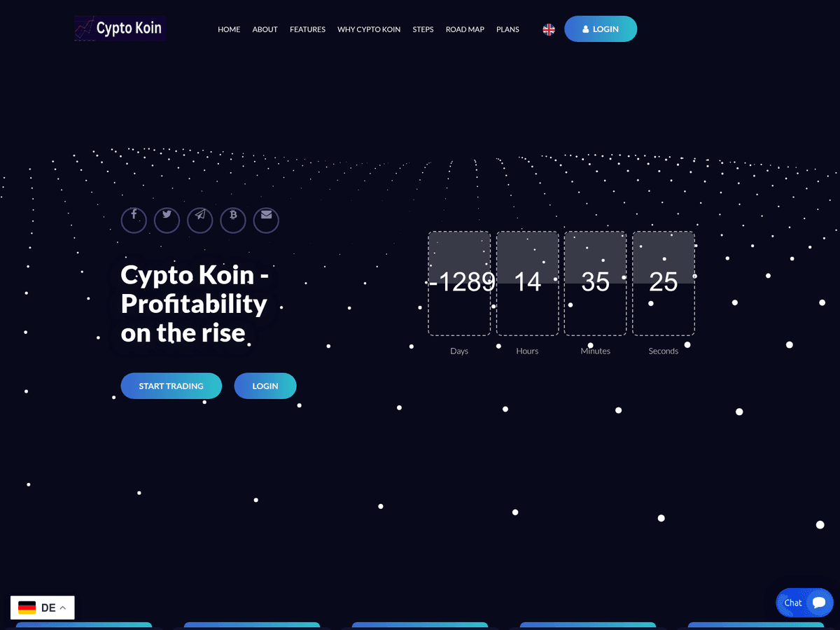This screenshot has width=840, height=630.
Task: Click the Seconds countdown box
Action: pos(663,283)
